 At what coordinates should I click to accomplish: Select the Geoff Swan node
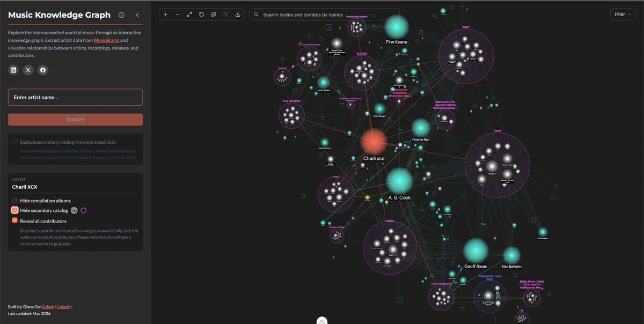point(475,251)
